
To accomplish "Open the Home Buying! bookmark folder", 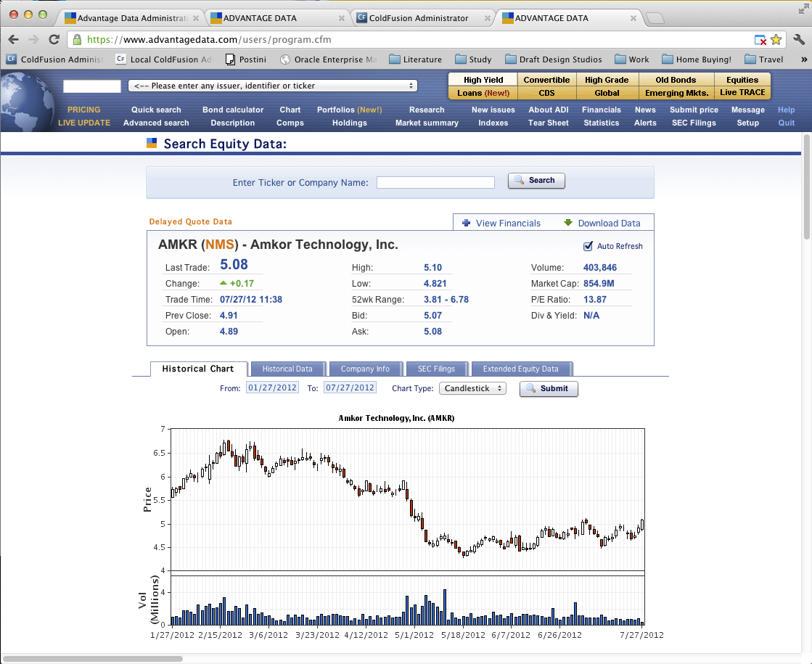I will coord(697,60).
